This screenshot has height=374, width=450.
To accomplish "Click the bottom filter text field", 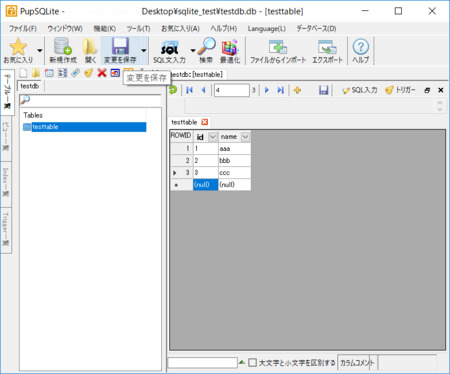I will [x=203, y=363].
